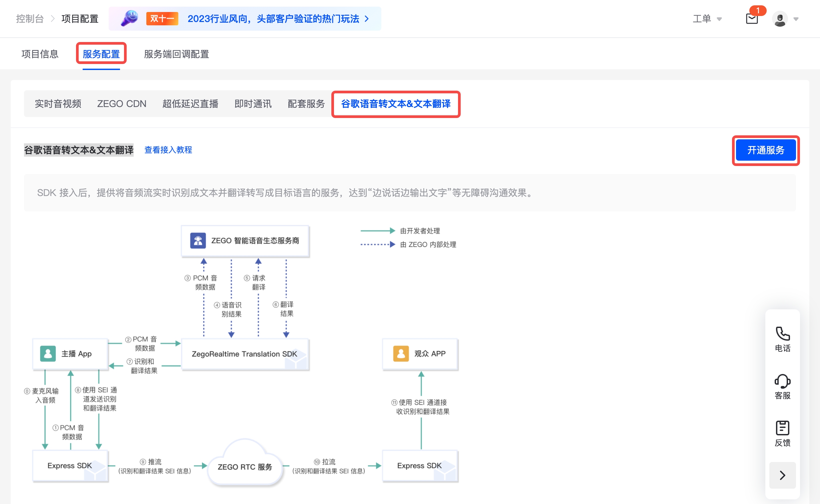Click the 双十一 banner badge
Screen dimensions: 820x504
(x=162, y=19)
